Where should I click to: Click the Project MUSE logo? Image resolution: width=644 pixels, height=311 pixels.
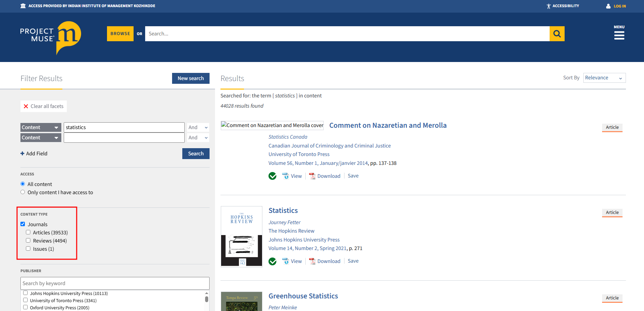point(50,37)
